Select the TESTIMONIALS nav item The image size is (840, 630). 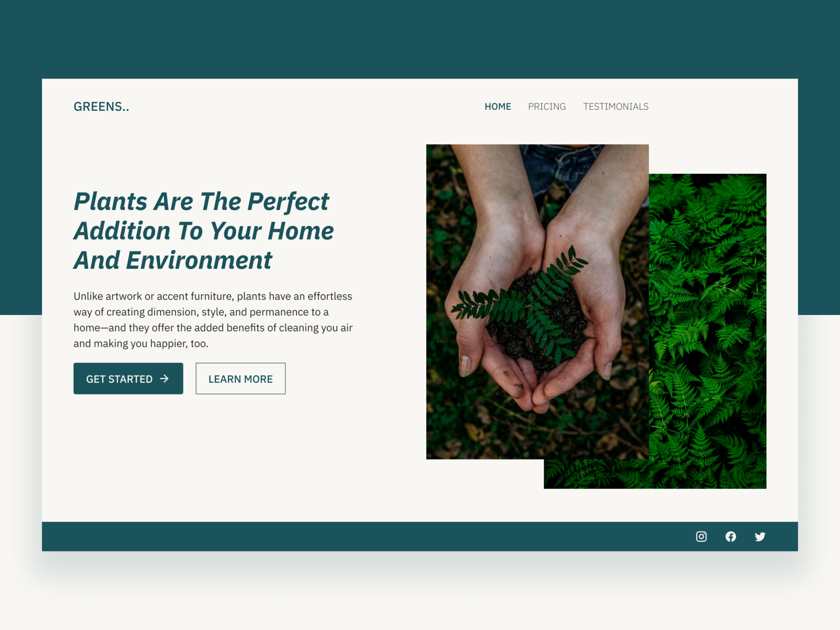(x=616, y=107)
